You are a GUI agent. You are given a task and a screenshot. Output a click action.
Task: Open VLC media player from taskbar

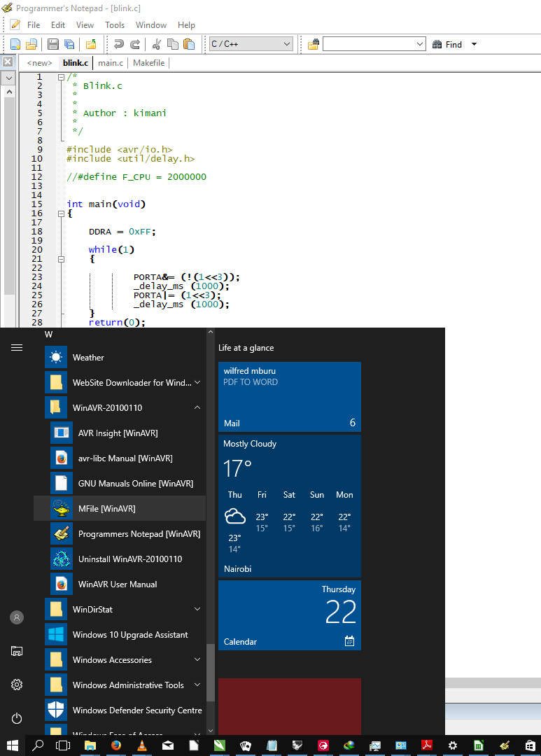click(x=142, y=745)
